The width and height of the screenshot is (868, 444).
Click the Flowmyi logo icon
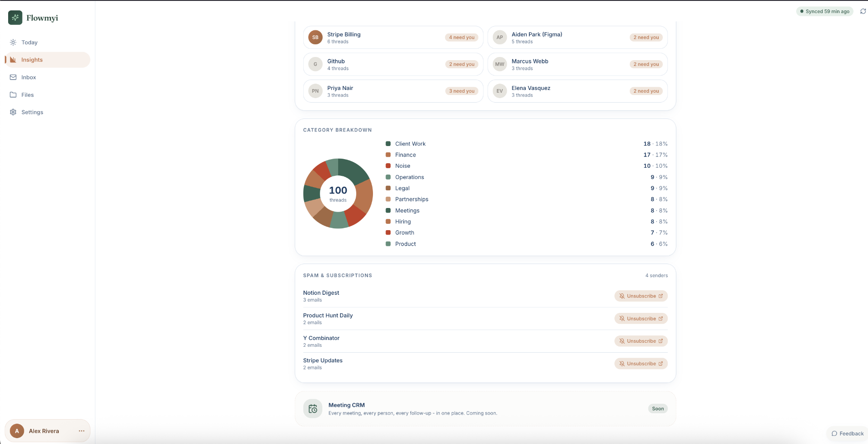[x=15, y=18]
